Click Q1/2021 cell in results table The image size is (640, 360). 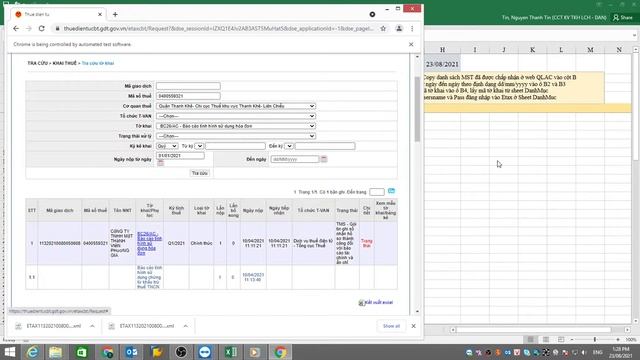click(x=176, y=243)
